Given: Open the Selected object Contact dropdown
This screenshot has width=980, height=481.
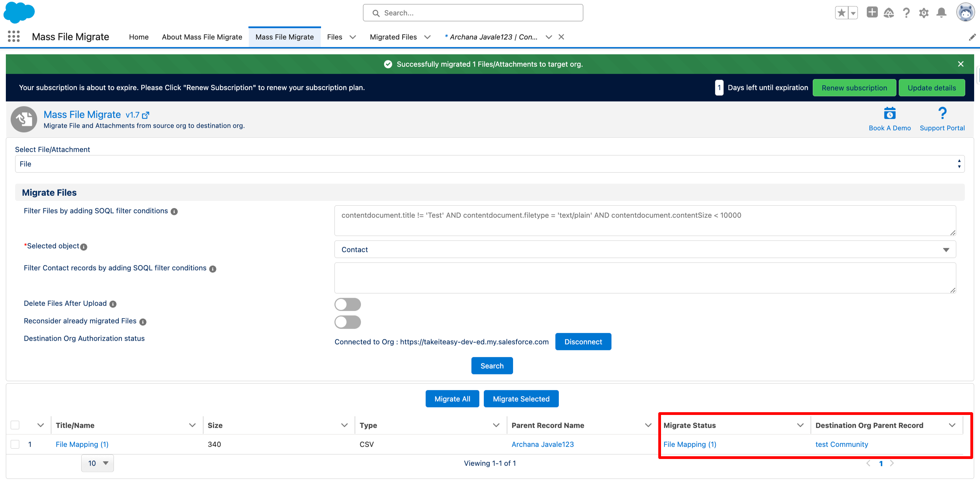Looking at the screenshot, I should click(x=645, y=250).
